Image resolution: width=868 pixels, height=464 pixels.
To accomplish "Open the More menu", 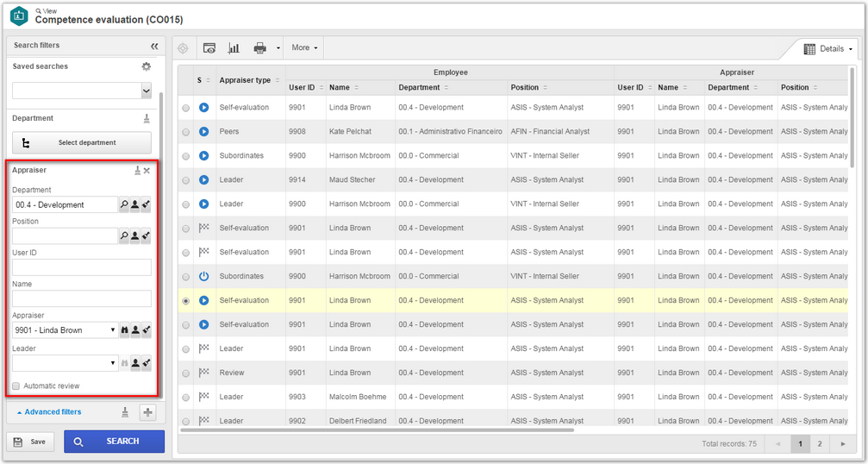I will [x=304, y=48].
